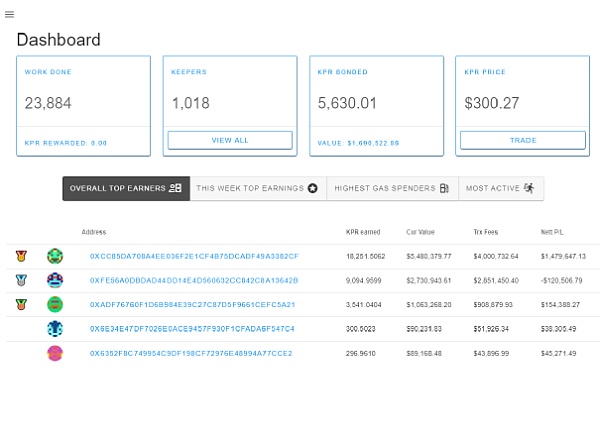Image resolution: width=600 pixels, height=435 pixels.
Task: Select the Most Active tab
Action: coord(499,188)
